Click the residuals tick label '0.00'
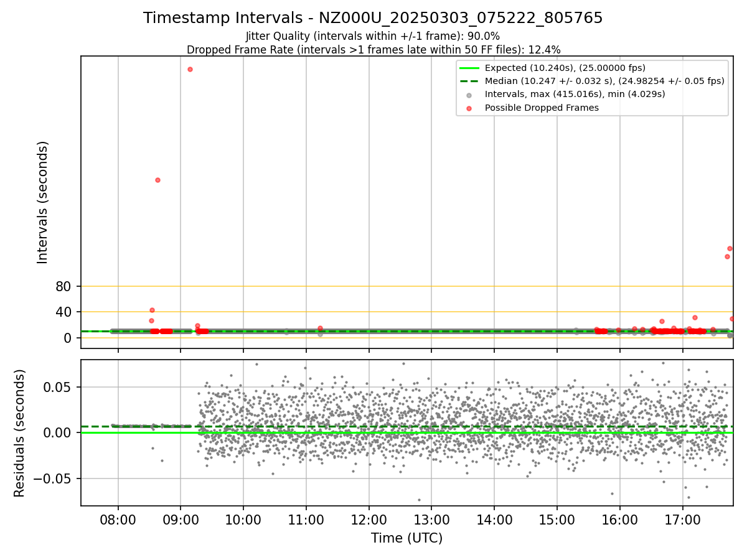 [x=59, y=433]
